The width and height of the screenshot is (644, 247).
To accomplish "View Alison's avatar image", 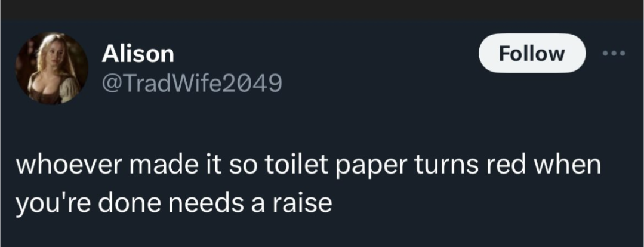I will 51,69.
